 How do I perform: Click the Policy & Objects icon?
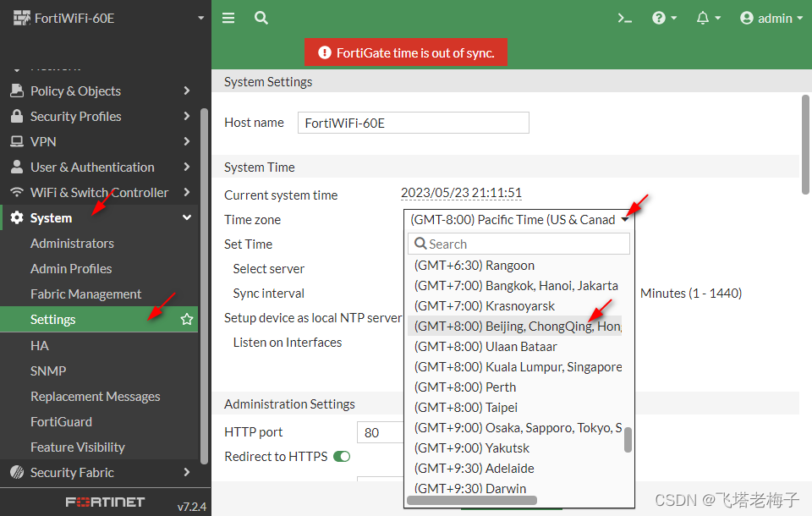pos(17,91)
